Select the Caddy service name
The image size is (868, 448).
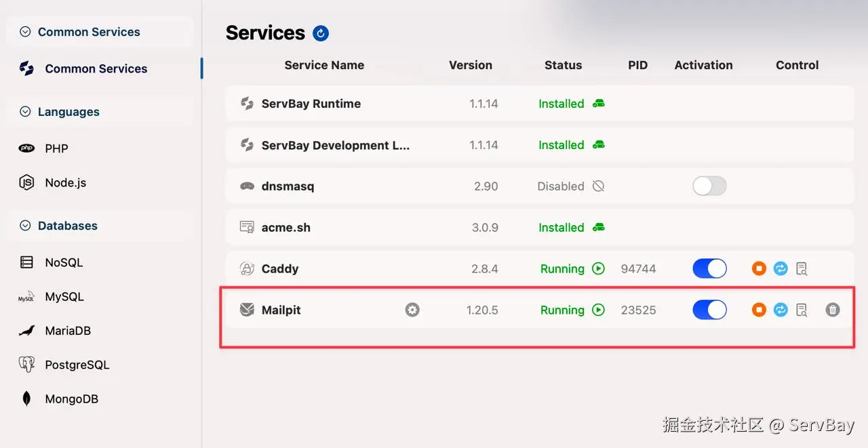point(280,268)
